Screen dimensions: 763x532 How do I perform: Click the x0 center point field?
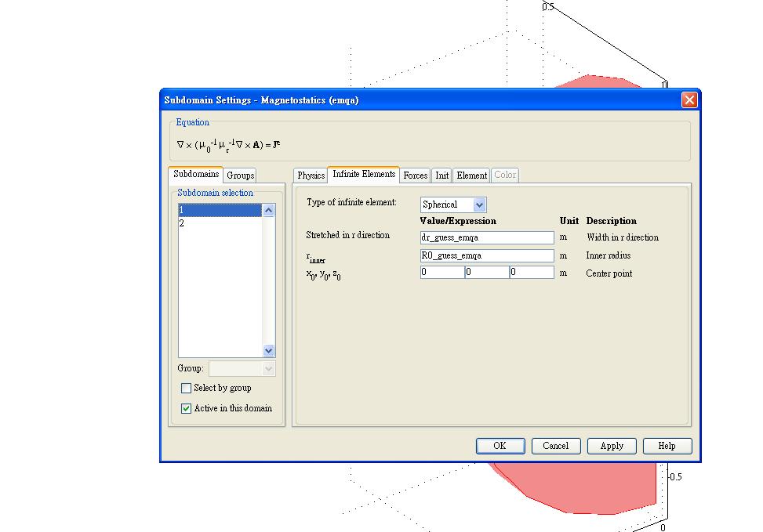pos(441,273)
